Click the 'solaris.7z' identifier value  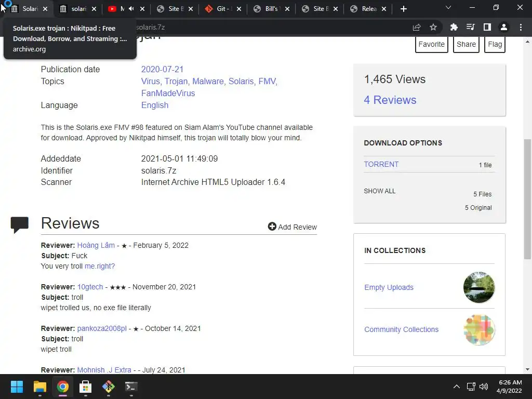point(158,170)
